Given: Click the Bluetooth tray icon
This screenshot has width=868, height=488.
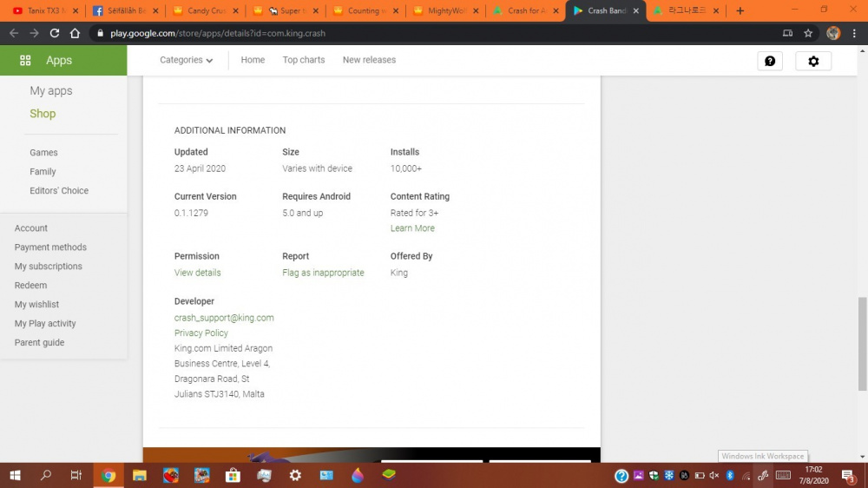Looking at the screenshot, I should coord(730,475).
